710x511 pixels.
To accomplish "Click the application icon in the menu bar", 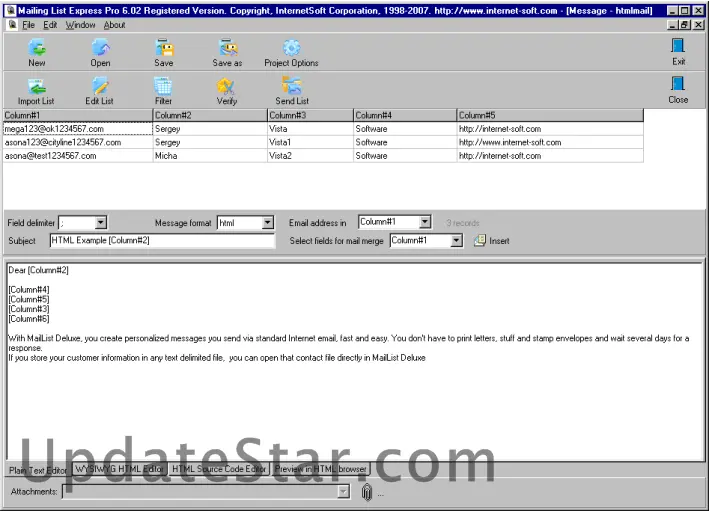I will click(12, 25).
